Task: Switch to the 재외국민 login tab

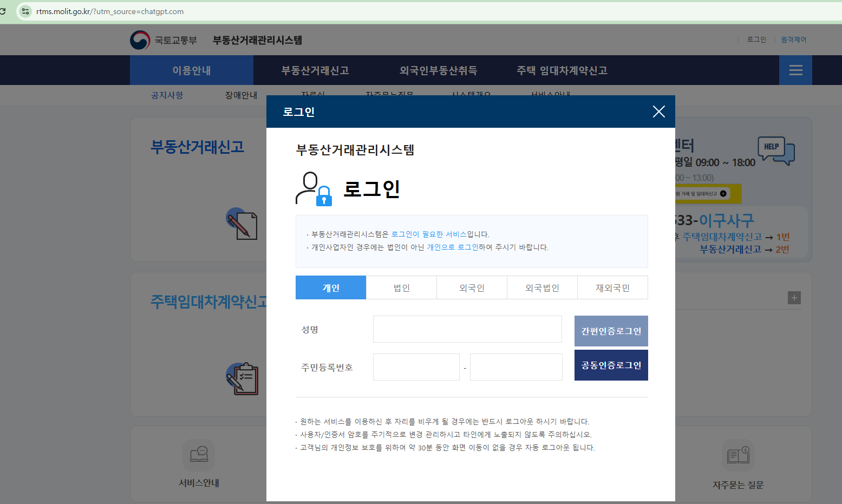Action: click(612, 287)
